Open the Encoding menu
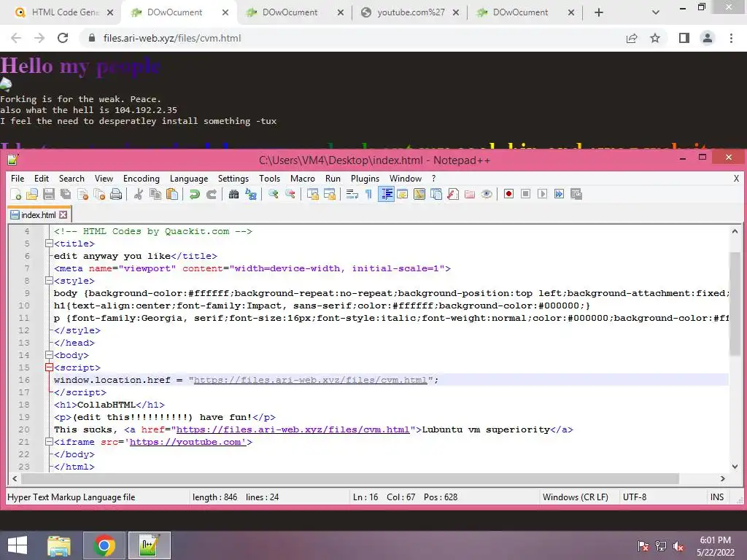747x560 pixels. [x=142, y=179]
